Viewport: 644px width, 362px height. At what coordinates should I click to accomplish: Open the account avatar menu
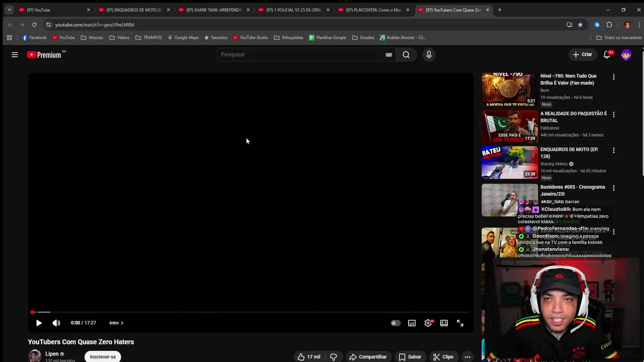626,55
